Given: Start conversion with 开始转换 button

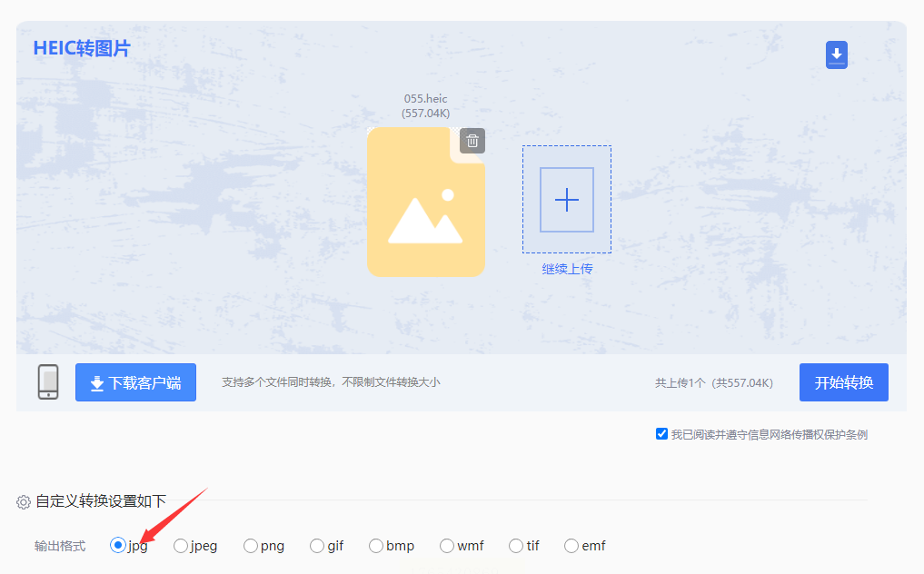Looking at the screenshot, I should click(x=844, y=382).
